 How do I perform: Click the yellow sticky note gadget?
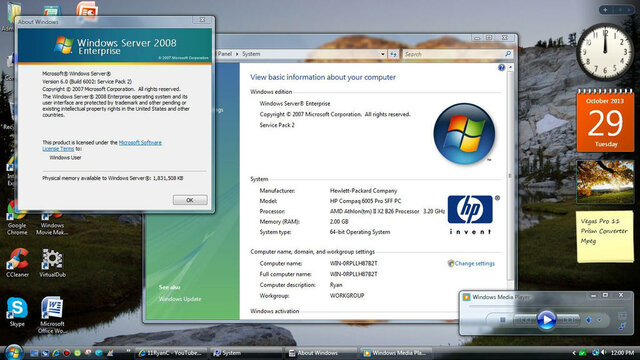pyautogui.click(x=605, y=237)
